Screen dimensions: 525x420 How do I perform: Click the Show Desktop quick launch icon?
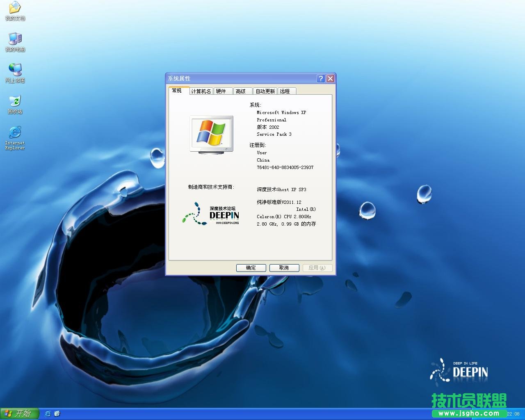point(57,413)
